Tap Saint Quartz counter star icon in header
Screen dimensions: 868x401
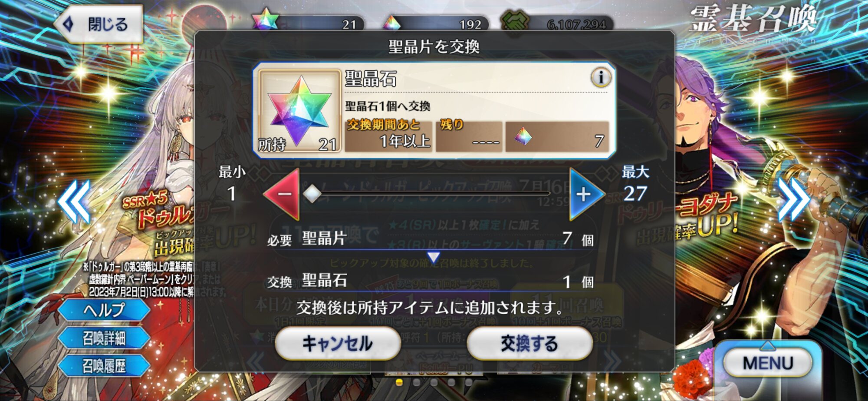265,20
